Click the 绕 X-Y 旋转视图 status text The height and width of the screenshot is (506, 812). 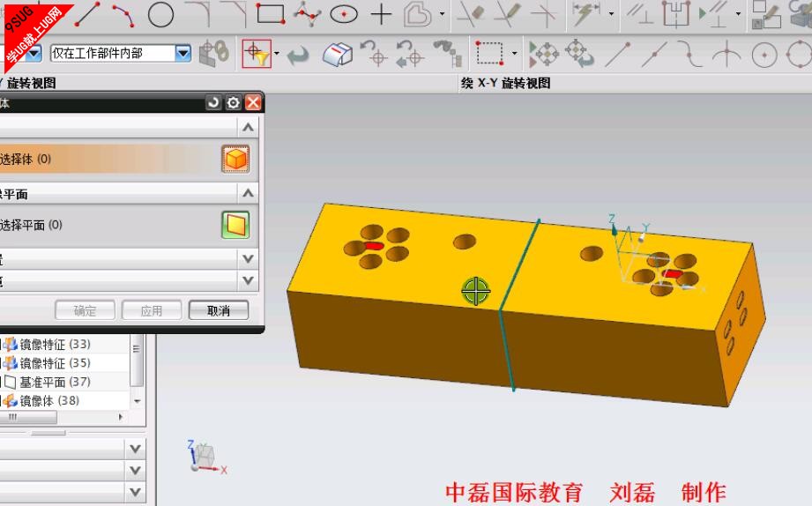click(505, 83)
